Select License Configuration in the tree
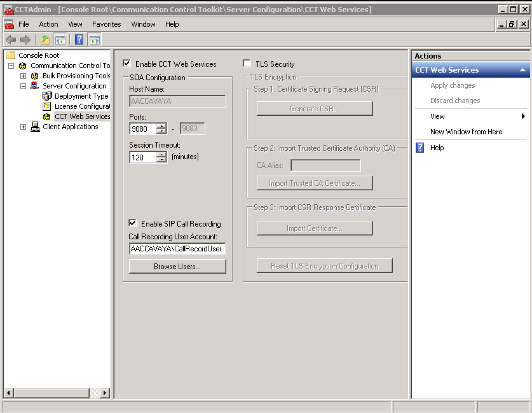 pos(82,106)
